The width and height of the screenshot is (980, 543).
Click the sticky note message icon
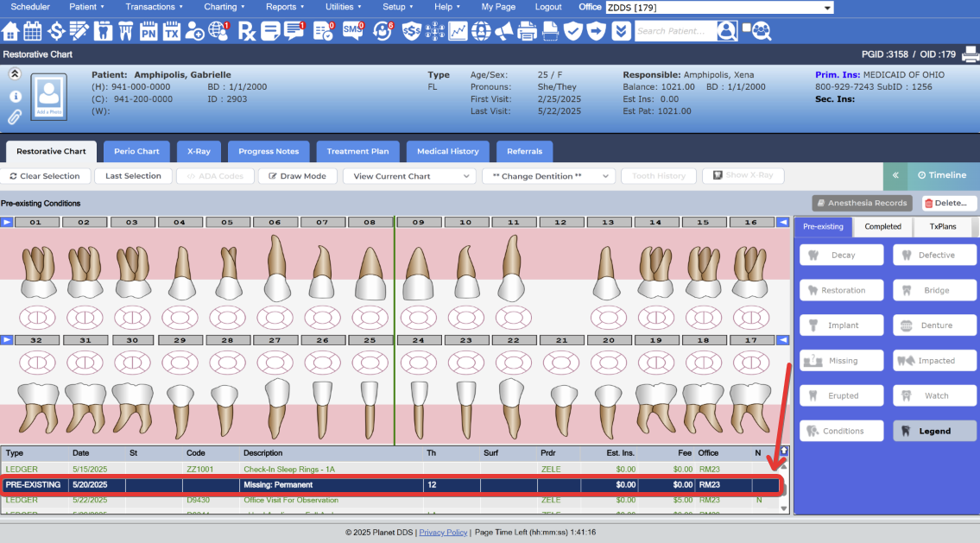pyautogui.click(x=270, y=30)
